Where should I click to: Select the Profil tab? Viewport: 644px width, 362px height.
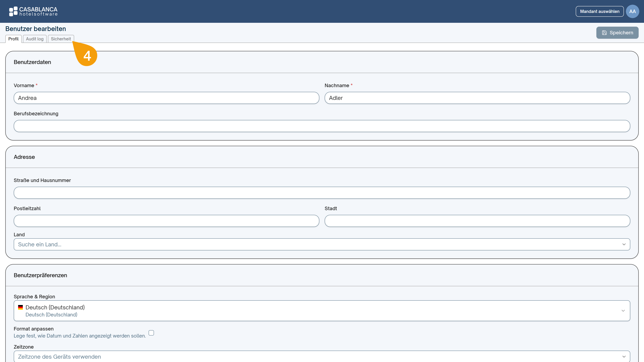coord(13,39)
